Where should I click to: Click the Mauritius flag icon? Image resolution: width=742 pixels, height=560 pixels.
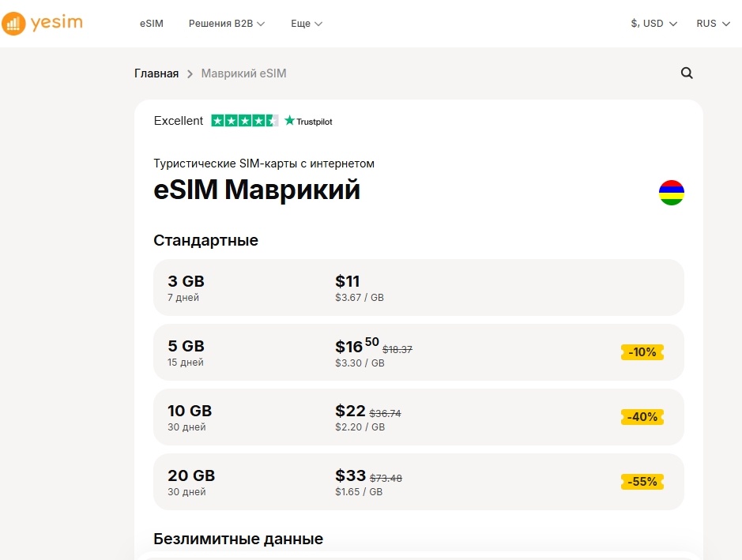[672, 193]
